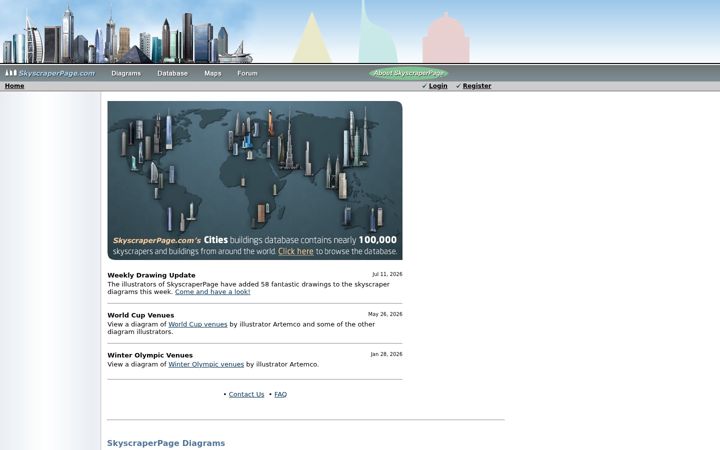
Task: Click the Jan 28, 2026 date
Action: coord(386,354)
